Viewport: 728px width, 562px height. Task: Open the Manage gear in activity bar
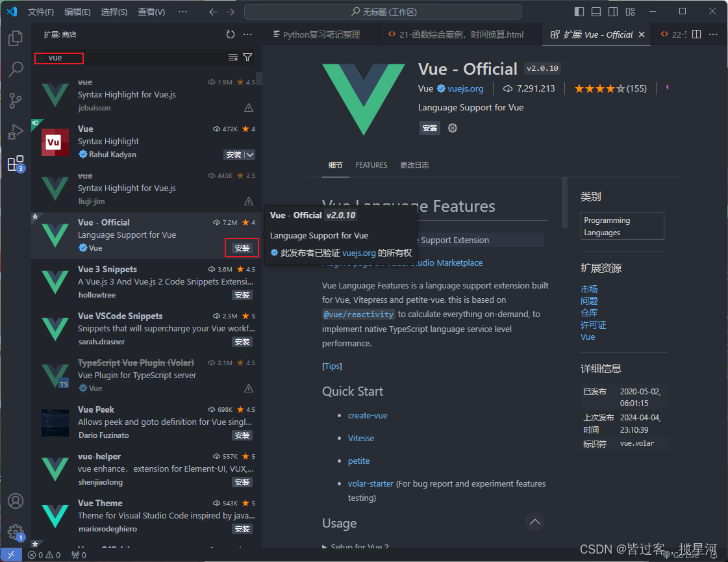(x=16, y=532)
